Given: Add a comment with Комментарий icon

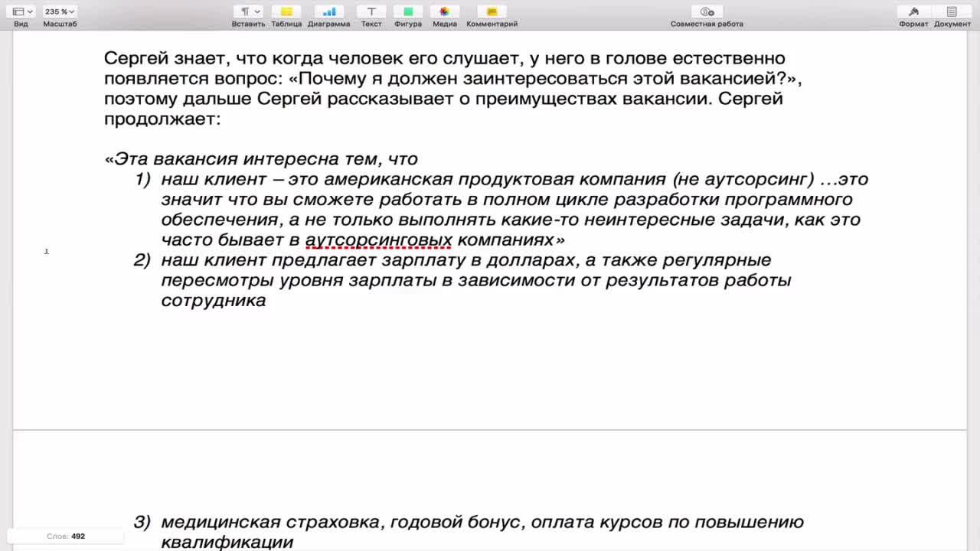Looking at the screenshot, I should click(x=492, y=11).
